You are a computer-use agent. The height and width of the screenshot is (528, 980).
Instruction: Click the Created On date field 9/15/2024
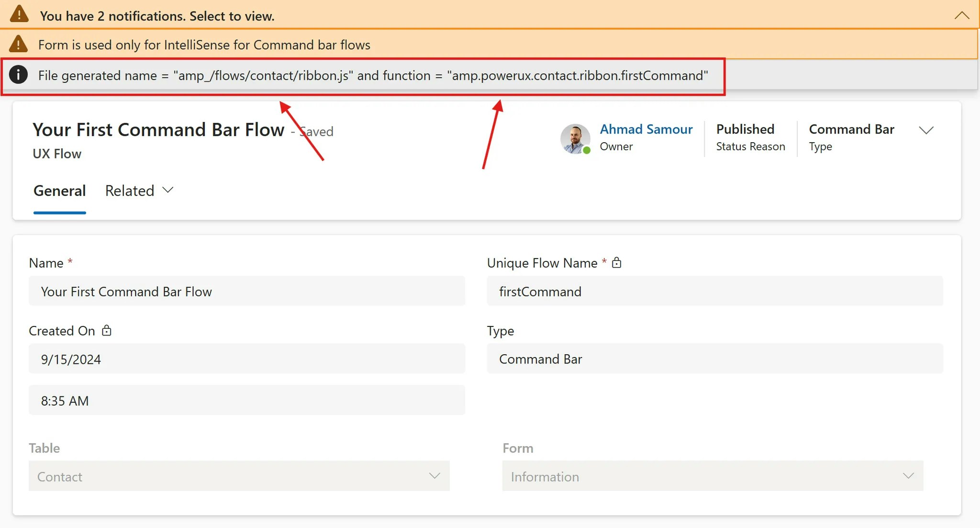[x=246, y=359]
